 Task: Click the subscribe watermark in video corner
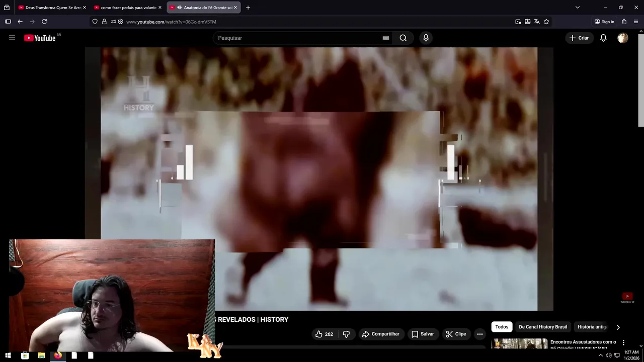click(627, 298)
